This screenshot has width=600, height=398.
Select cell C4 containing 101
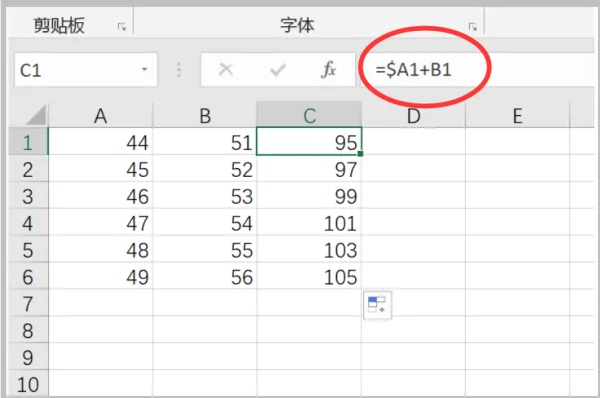coord(309,222)
